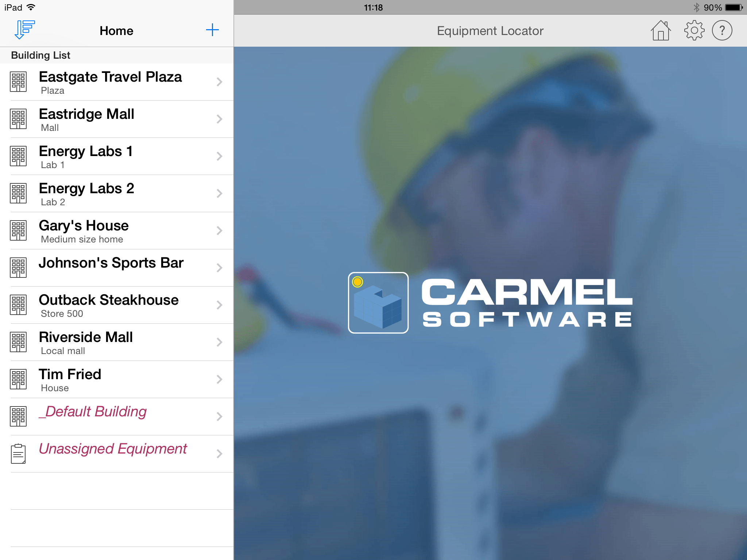
Task: Open Gary's House building
Action: tap(117, 231)
